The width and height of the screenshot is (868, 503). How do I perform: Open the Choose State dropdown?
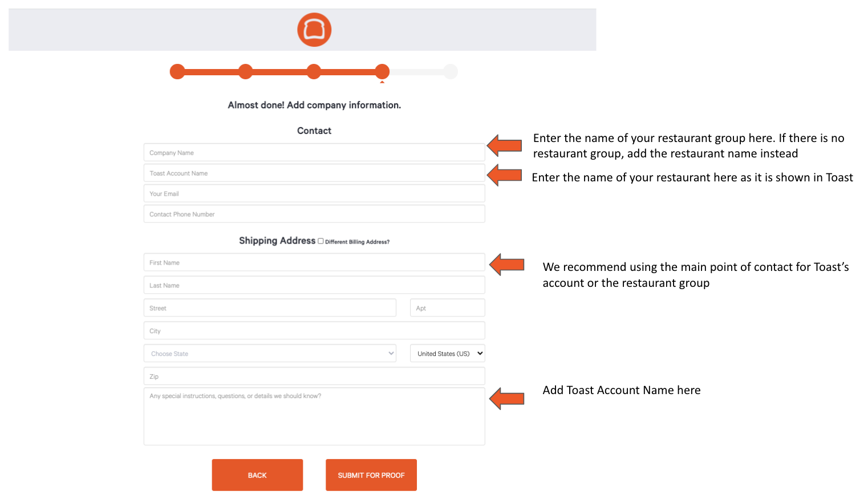coord(270,354)
